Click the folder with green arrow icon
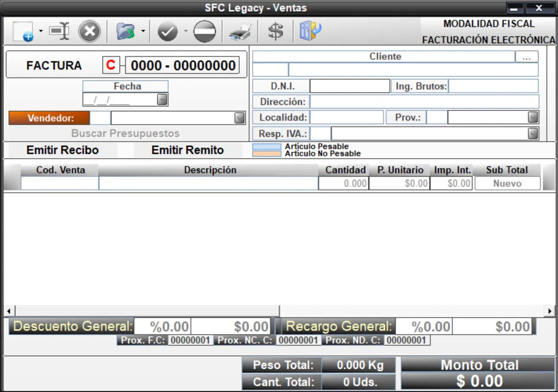The height and width of the screenshot is (392, 558). [126, 31]
